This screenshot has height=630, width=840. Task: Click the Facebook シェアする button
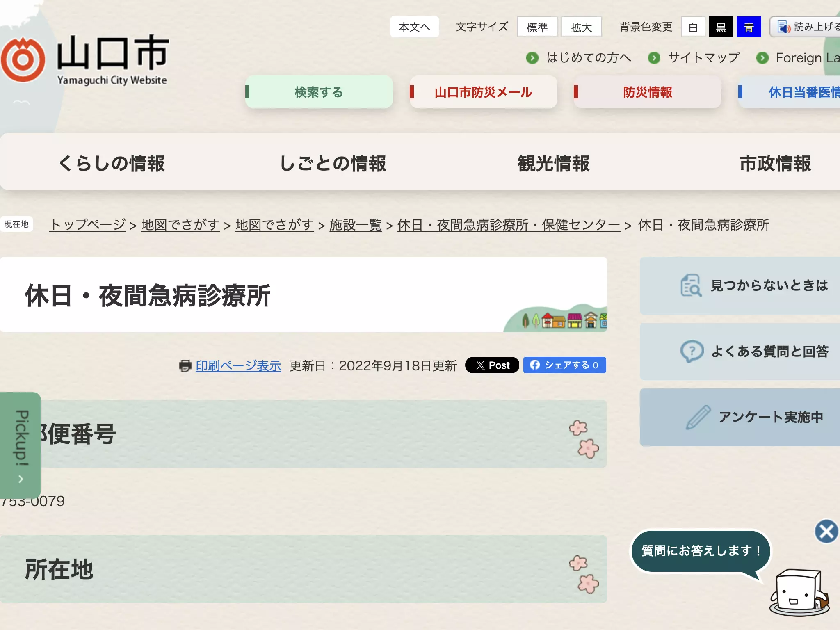tap(565, 365)
